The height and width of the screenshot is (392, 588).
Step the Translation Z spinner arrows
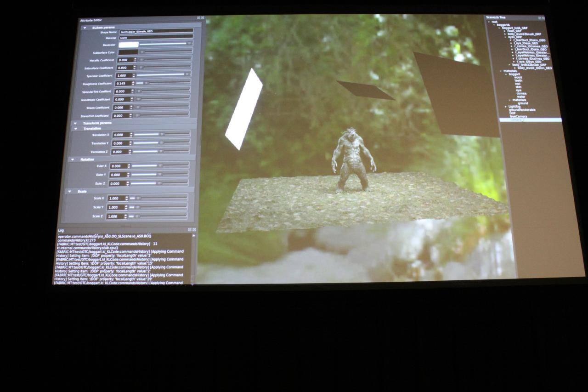coord(130,152)
